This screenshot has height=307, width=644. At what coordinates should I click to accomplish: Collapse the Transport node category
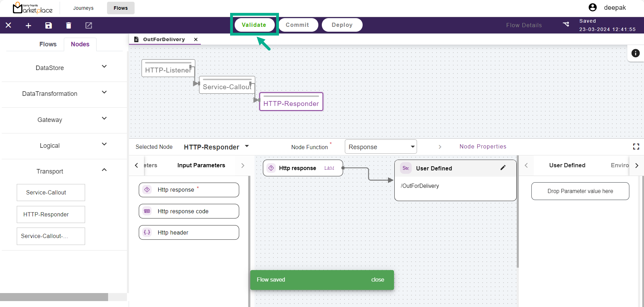pyautogui.click(x=104, y=170)
